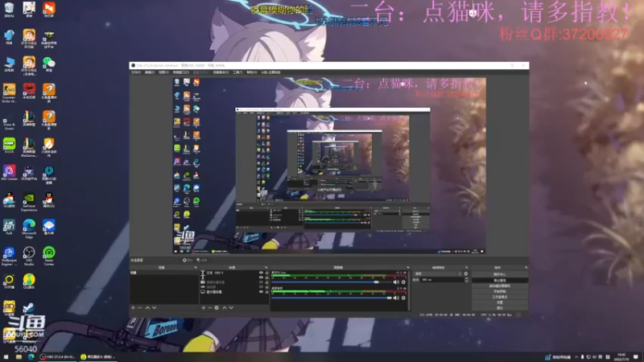
Task: Open 视图 menu in OBS
Action: pyautogui.click(x=164, y=72)
